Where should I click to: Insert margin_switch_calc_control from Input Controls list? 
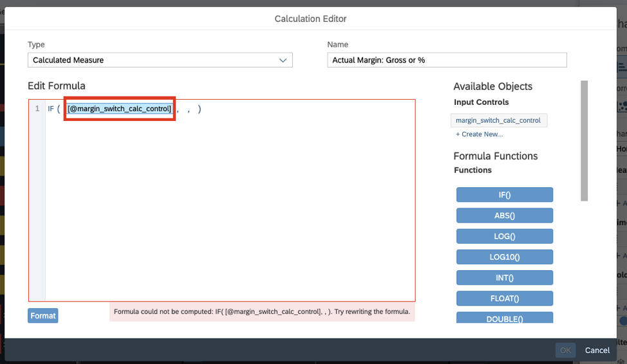pyautogui.click(x=499, y=120)
